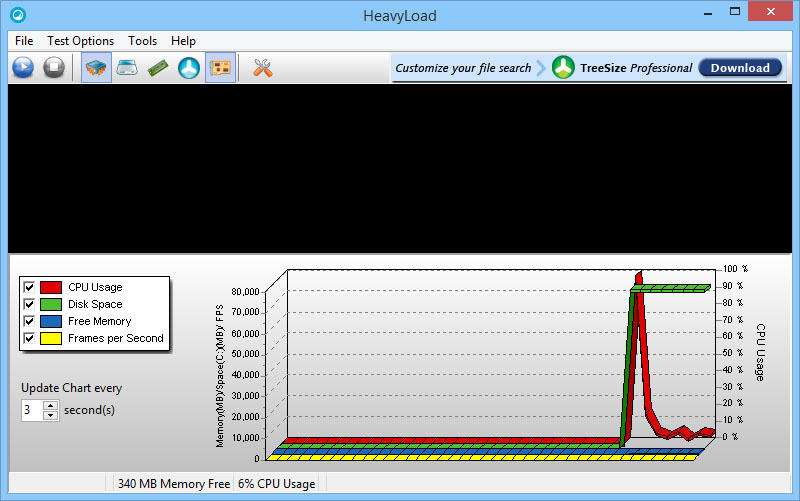Uncheck the CPU Usage checkbox
Screen dimensions: 800x501
click(29, 287)
